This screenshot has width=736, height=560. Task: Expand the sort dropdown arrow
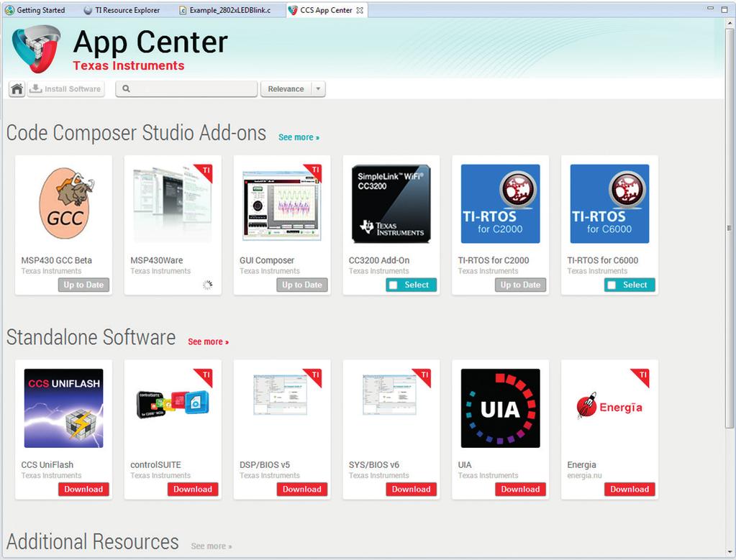pos(318,88)
